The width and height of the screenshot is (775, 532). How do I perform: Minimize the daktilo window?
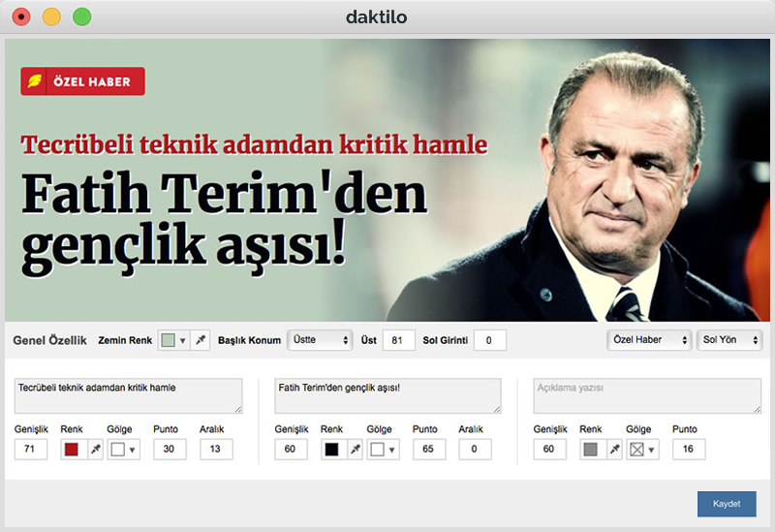[x=52, y=16]
